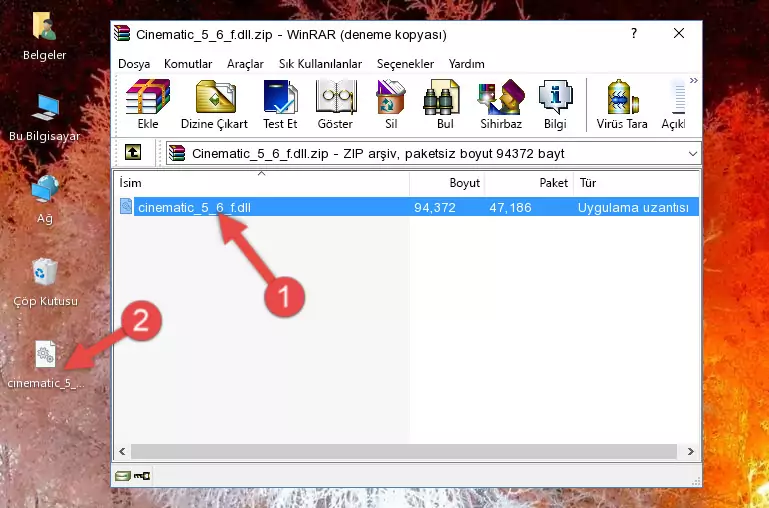Open the Dosya menu
Screen dimensions: 769x508
click(x=134, y=64)
